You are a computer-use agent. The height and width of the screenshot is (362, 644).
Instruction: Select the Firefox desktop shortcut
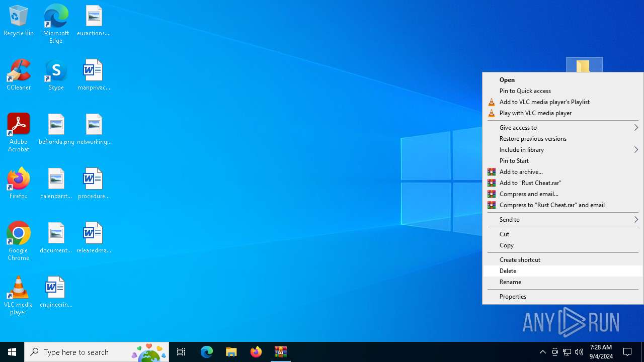pos(19,184)
